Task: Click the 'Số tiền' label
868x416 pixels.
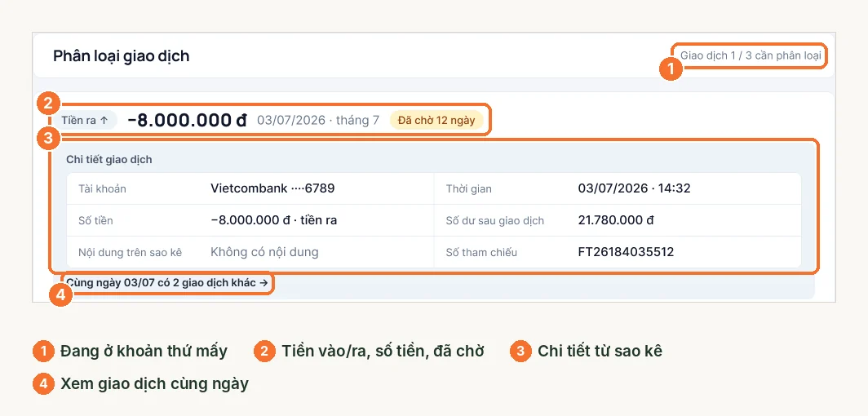Action: click(95, 221)
